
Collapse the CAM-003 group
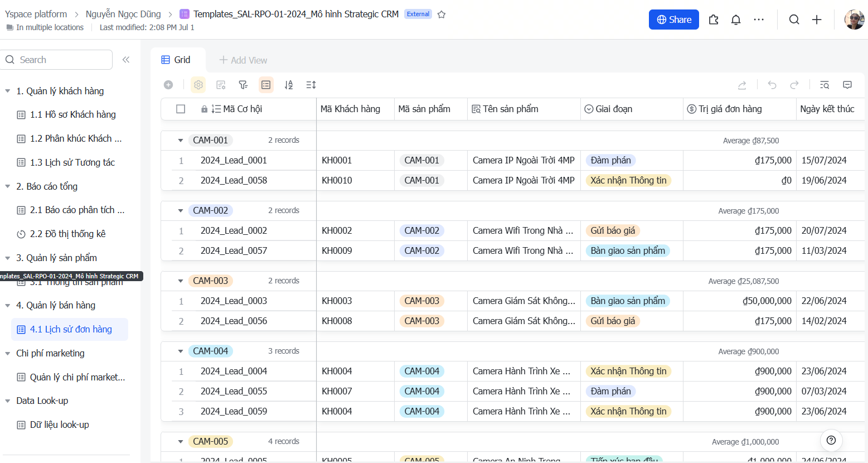coord(181,281)
